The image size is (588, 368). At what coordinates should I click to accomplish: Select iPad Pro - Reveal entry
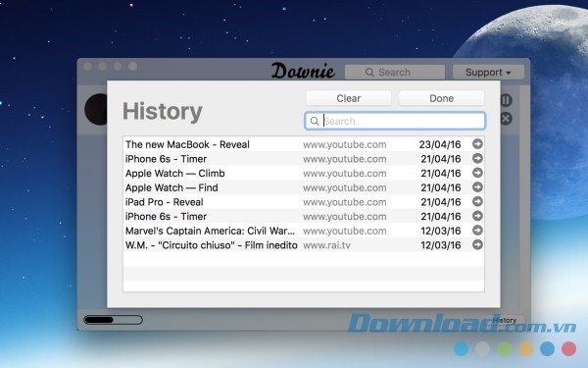[x=304, y=202]
